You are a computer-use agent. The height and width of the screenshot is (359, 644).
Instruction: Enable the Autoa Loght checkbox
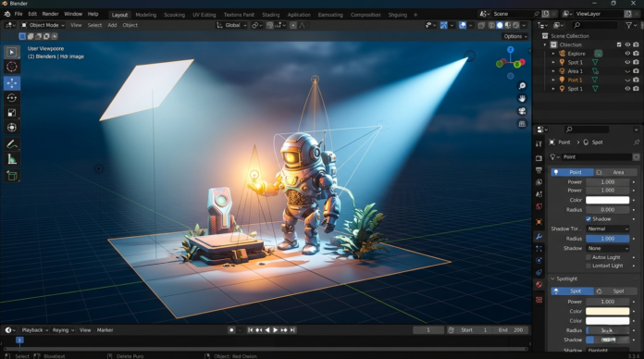point(588,257)
